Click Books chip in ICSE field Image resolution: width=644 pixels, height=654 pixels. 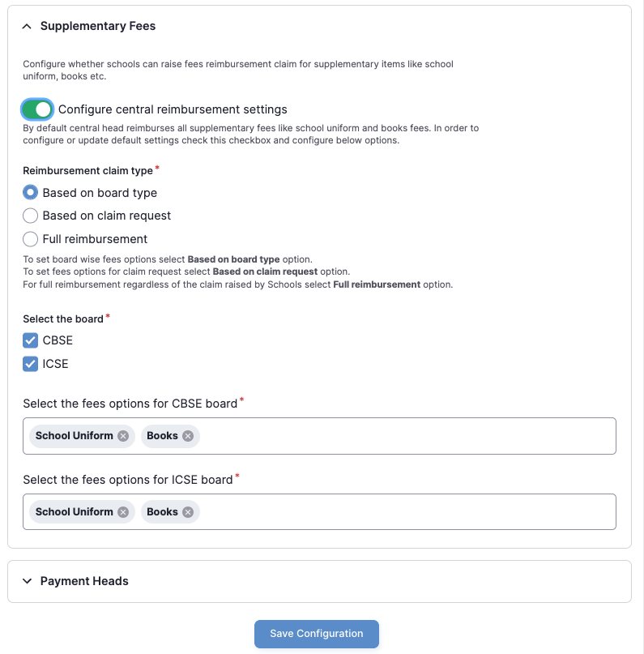162,512
